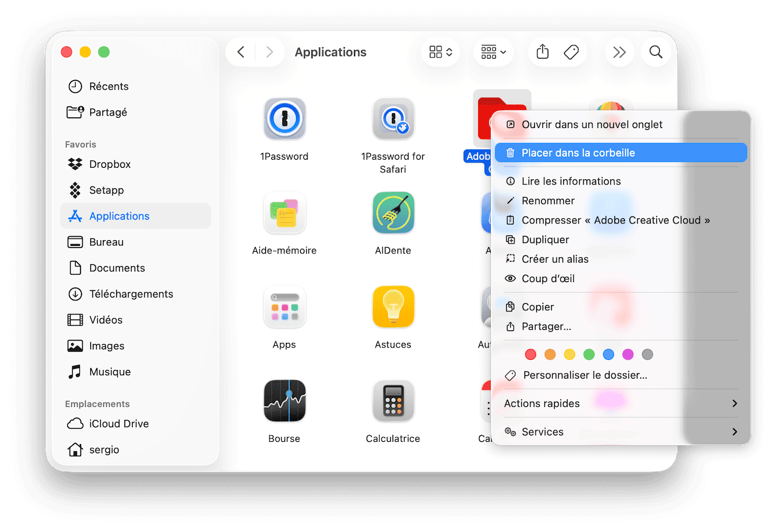770x532 pixels.
Task: Choose Lire les informations
Action: point(621,181)
